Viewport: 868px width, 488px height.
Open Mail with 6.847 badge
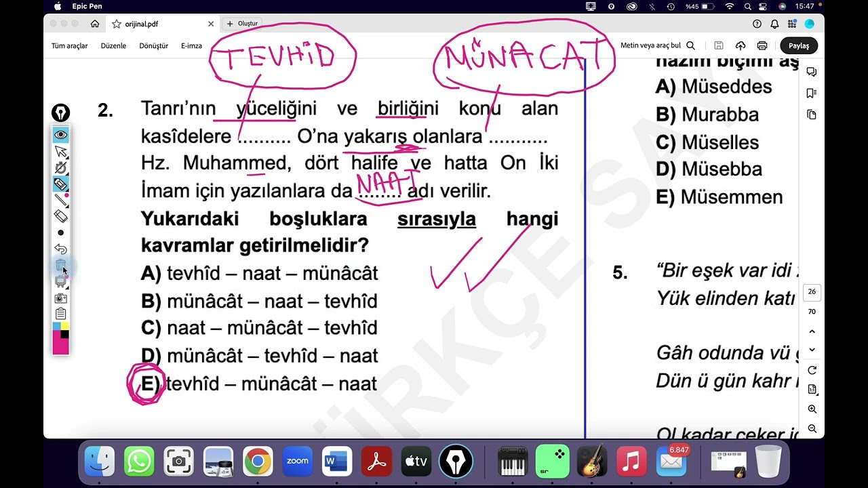(671, 462)
